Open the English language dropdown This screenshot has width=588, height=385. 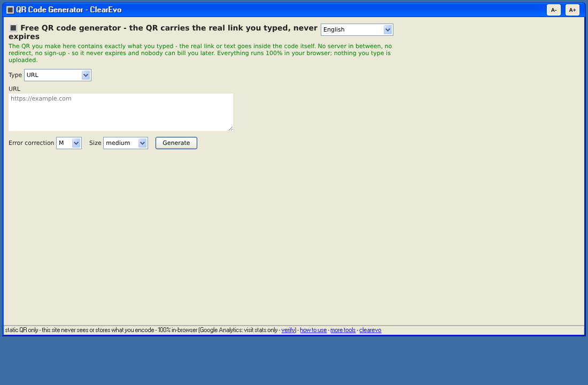(x=357, y=29)
